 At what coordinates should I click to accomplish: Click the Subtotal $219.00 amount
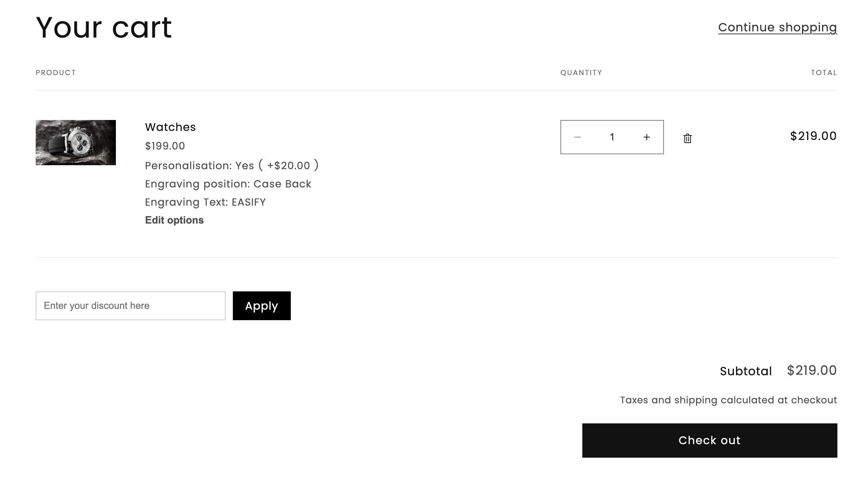[812, 371]
